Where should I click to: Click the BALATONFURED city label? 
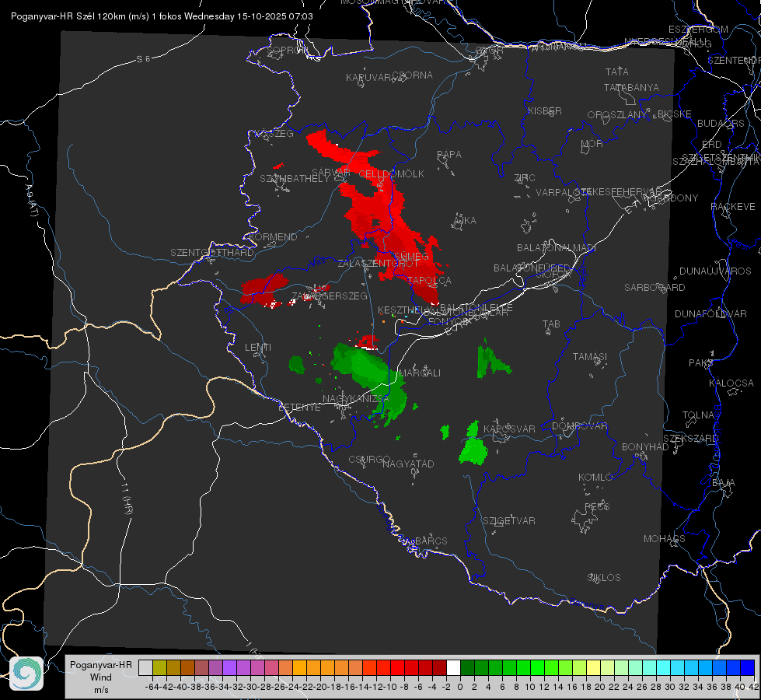point(532,268)
